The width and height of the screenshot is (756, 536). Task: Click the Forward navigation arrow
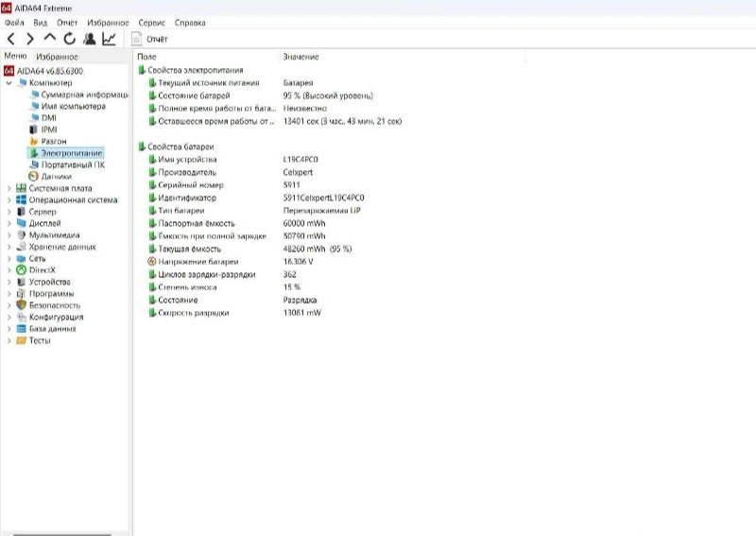pos(30,39)
